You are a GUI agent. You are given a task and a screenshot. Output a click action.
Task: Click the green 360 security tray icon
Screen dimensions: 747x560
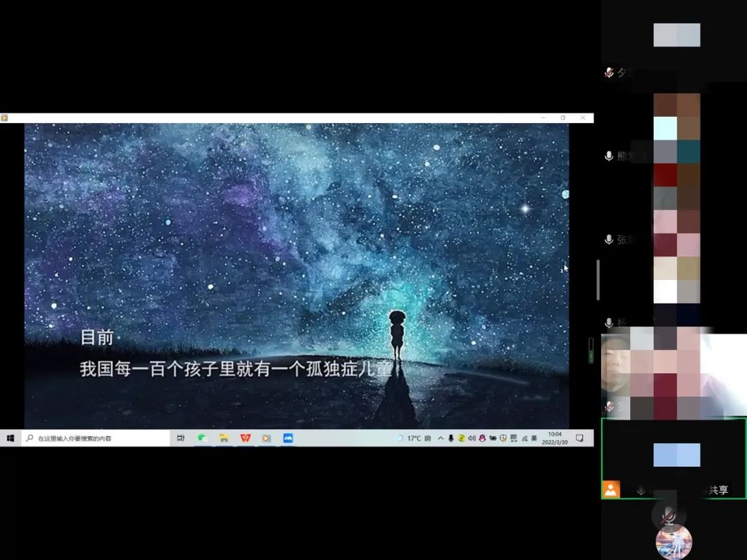coord(461,438)
